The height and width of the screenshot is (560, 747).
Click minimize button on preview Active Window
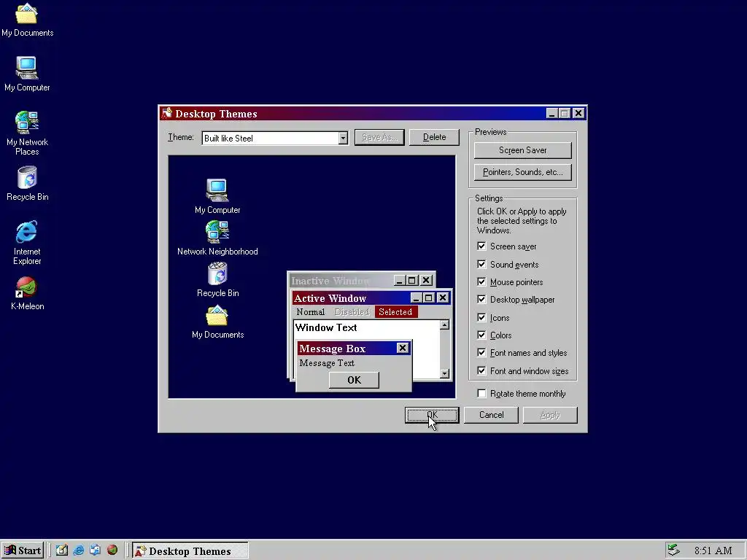(416, 297)
